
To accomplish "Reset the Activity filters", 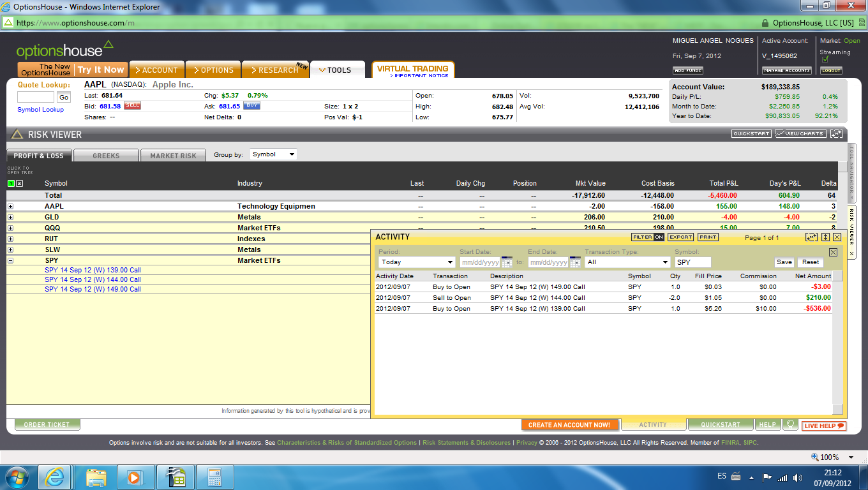I will pyautogui.click(x=811, y=262).
